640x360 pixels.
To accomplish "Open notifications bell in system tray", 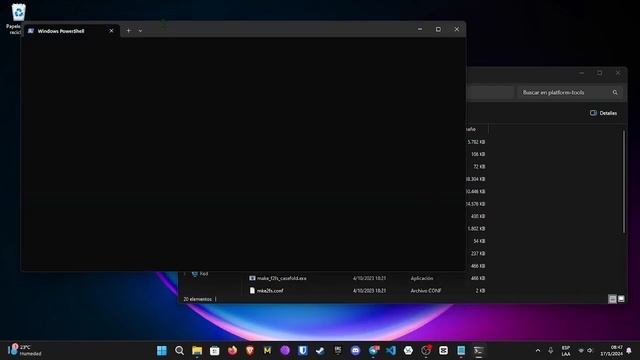I will [x=629, y=351].
